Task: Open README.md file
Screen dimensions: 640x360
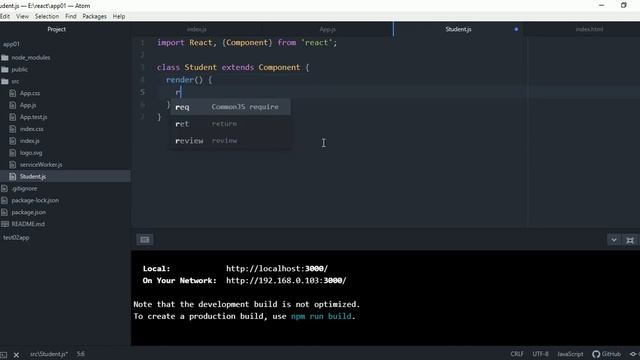Action: [x=28, y=224]
